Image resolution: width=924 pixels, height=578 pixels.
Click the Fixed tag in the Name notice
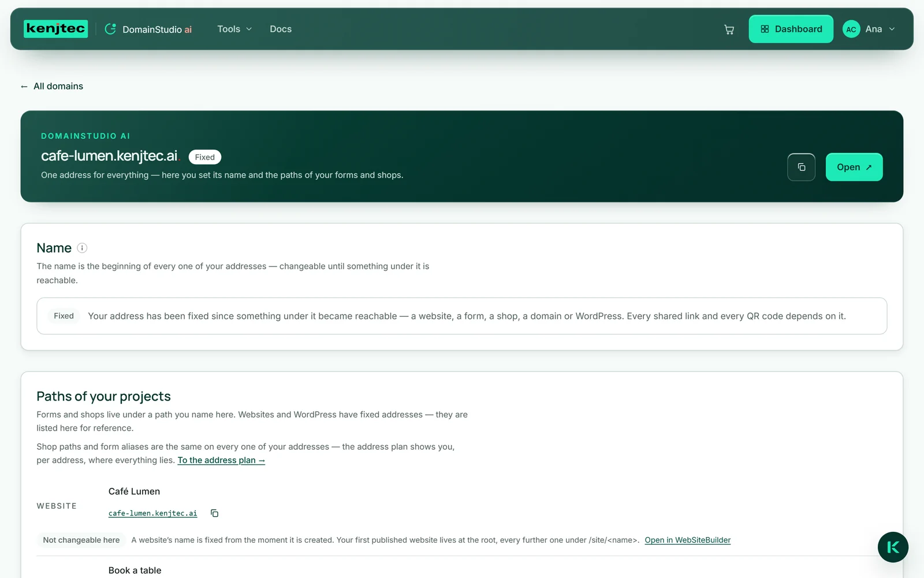(x=64, y=316)
